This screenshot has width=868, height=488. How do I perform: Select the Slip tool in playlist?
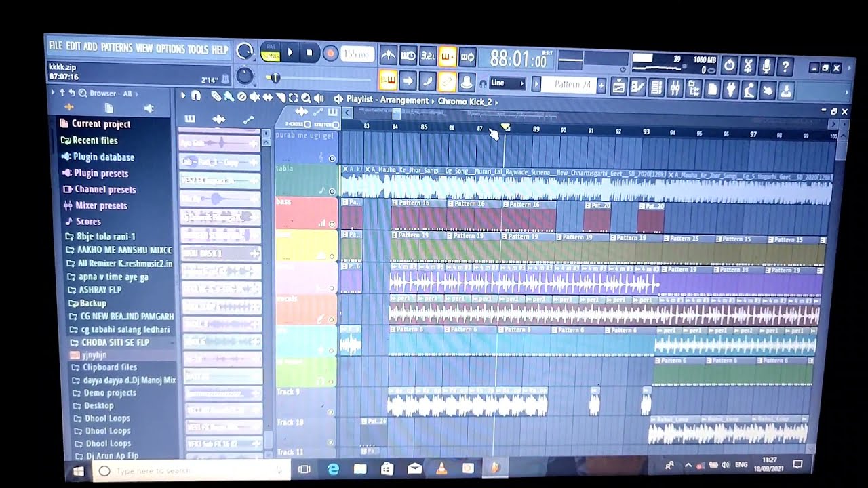click(x=268, y=97)
